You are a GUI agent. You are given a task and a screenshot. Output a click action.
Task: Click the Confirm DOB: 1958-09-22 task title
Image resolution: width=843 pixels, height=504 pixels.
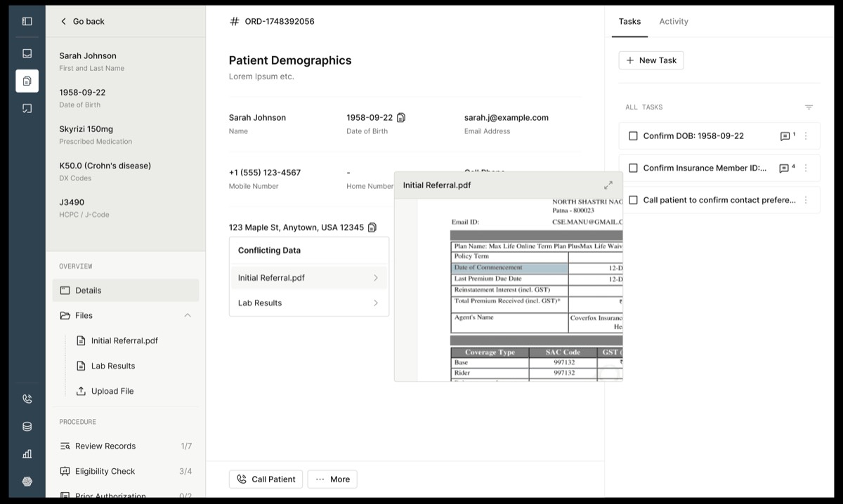click(x=693, y=136)
